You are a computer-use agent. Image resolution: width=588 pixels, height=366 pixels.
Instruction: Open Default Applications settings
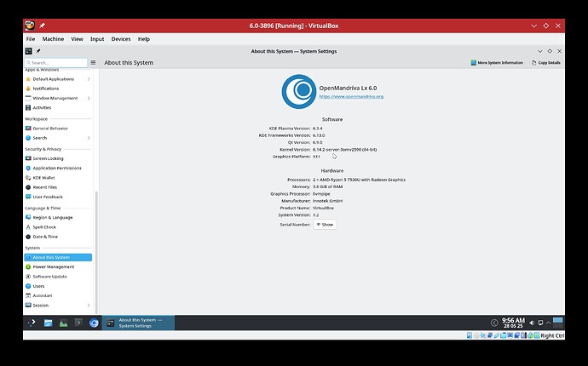(58, 79)
